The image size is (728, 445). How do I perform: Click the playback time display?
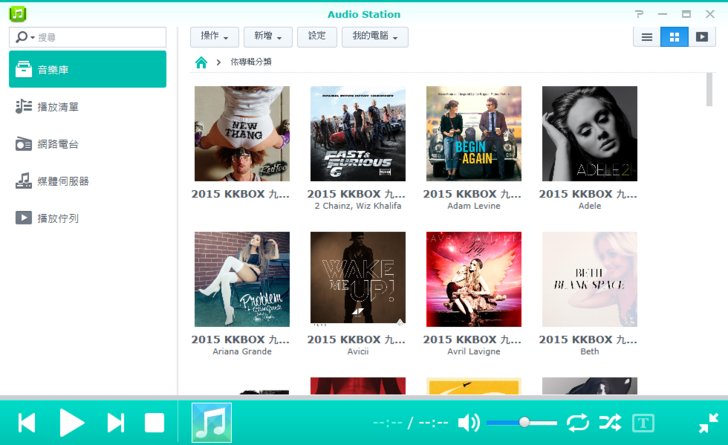[410, 423]
